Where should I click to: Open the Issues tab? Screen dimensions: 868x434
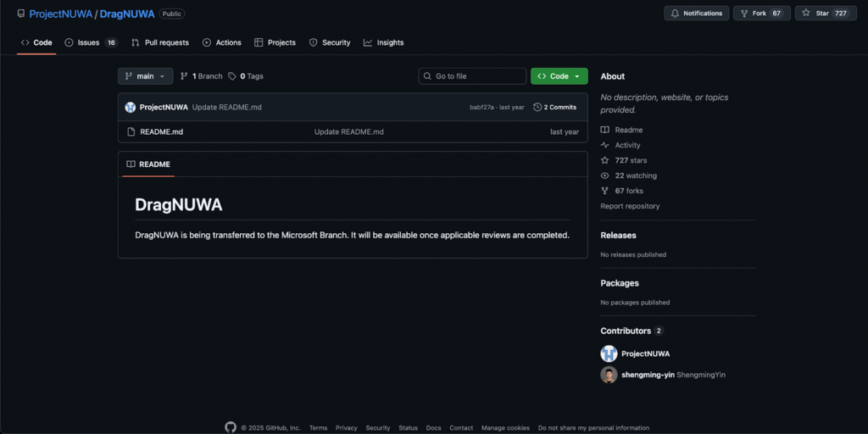pyautogui.click(x=90, y=42)
